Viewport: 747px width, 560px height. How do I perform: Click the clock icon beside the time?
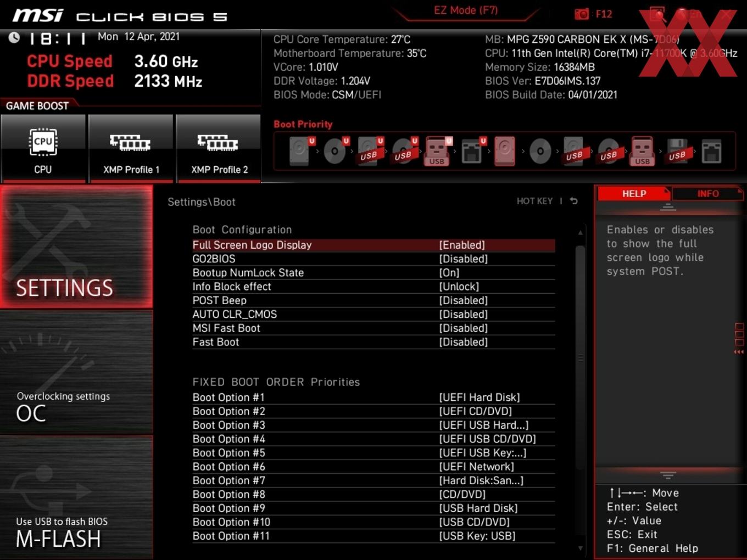point(14,37)
